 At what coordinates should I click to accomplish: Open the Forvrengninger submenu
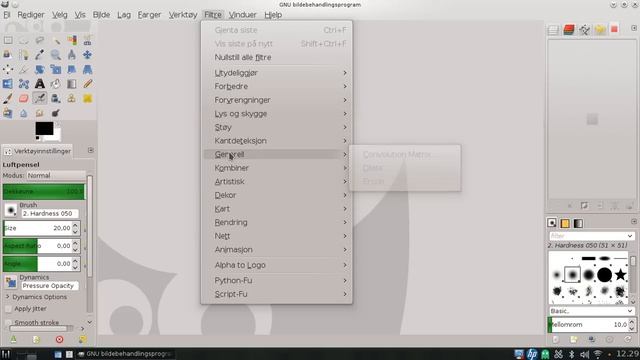277,100
